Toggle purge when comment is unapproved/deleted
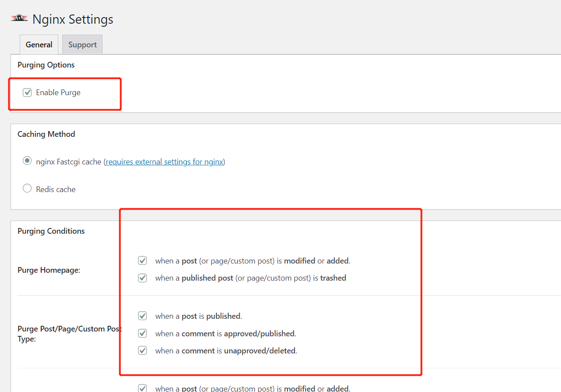This screenshot has width=561, height=392. click(x=142, y=350)
